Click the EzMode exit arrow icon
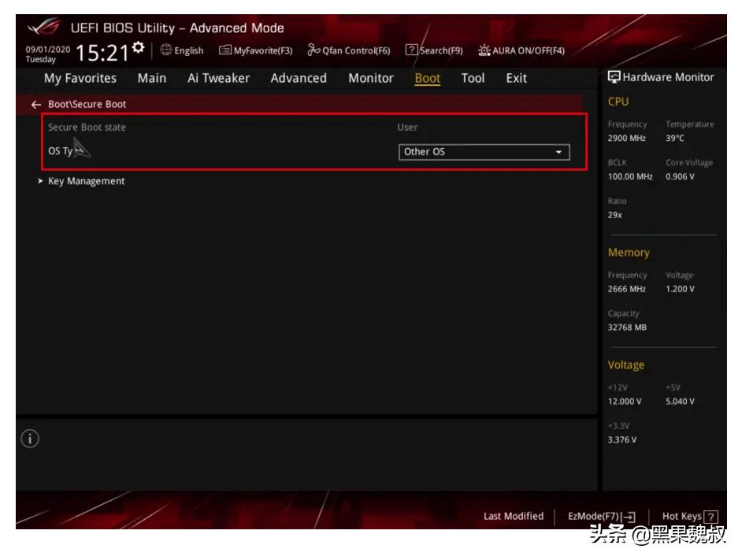This screenshot has height=560, width=742. 629,517
